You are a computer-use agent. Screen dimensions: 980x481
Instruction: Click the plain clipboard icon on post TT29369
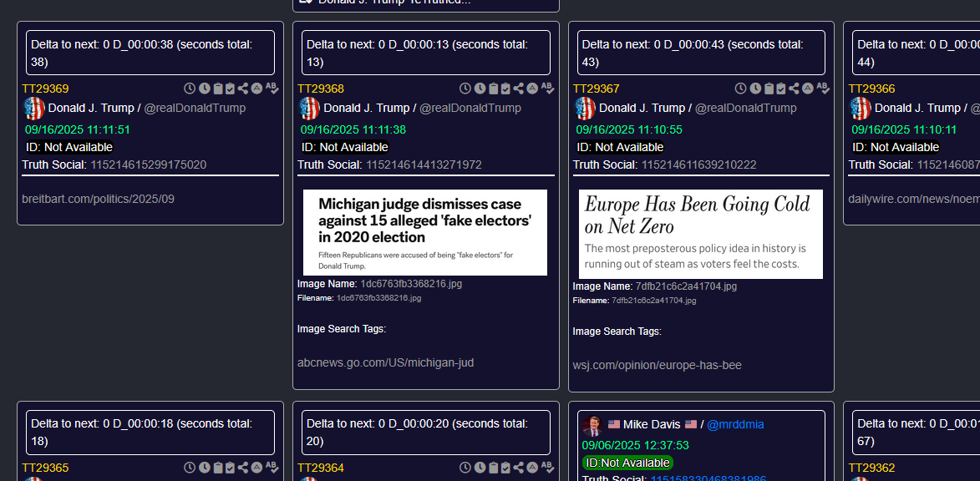(x=217, y=89)
